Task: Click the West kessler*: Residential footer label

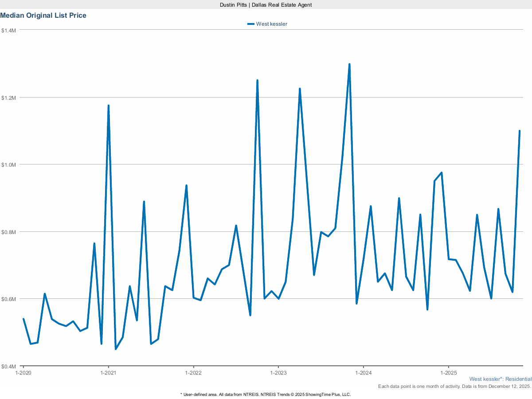Action: click(500, 379)
